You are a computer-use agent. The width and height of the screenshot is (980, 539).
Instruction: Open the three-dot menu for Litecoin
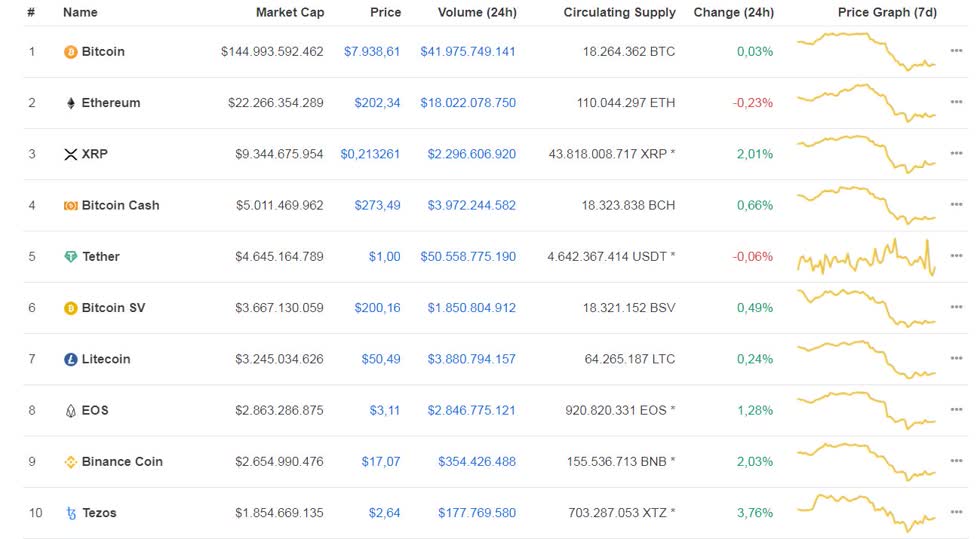[956, 358]
